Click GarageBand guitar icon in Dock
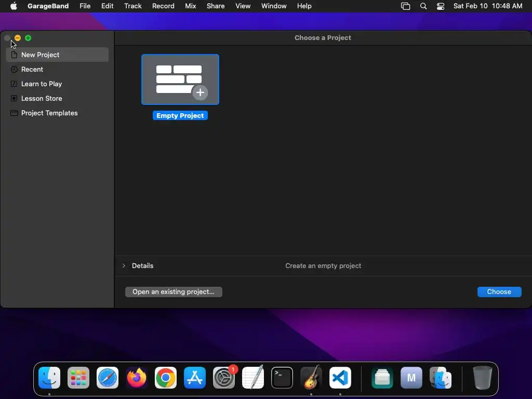Screen dimensions: 532x399 point(311,378)
